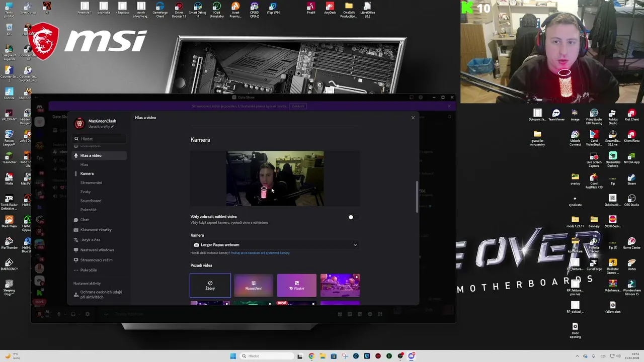Close the Discord settings dialog
The image size is (644, 362).
coord(413,118)
